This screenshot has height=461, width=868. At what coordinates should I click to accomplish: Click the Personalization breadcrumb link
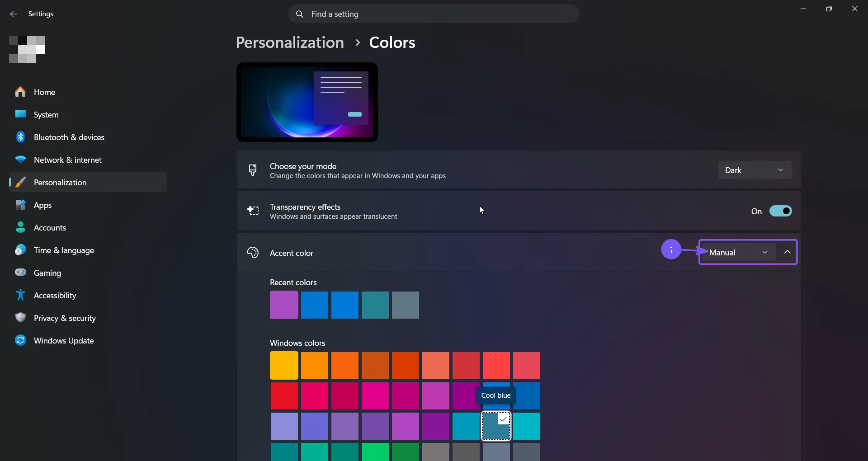coord(290,42)
